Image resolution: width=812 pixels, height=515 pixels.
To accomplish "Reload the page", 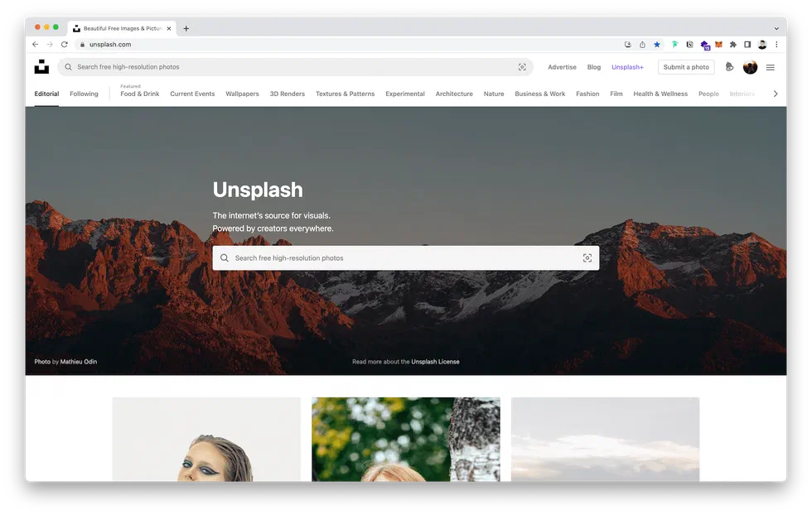I will click(x=65, y=45).
